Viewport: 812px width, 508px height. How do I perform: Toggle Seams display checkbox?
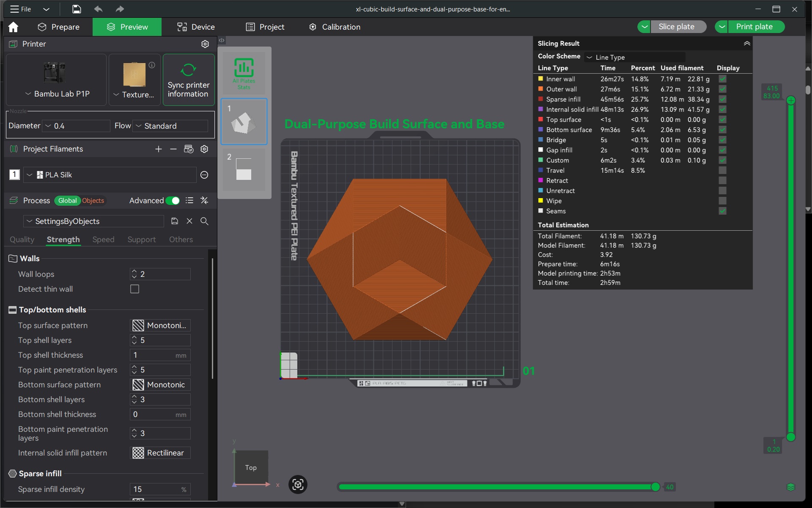click(722, 211)
